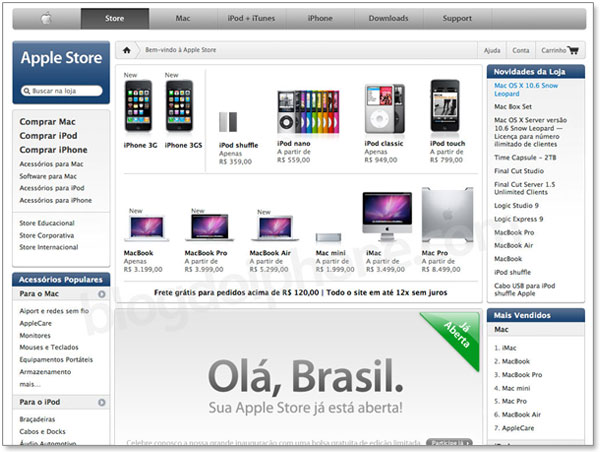Click the Apple logo in navigation bar

pos(46,18)
